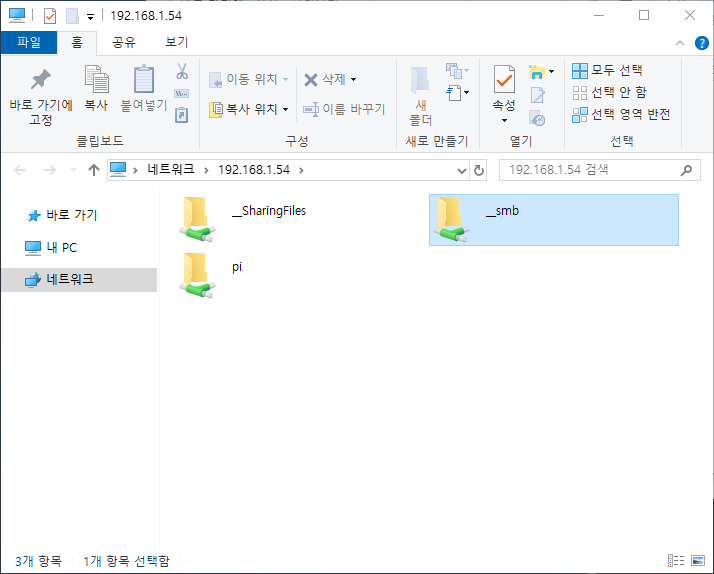Go forward with the right arrow

(49, 170)
